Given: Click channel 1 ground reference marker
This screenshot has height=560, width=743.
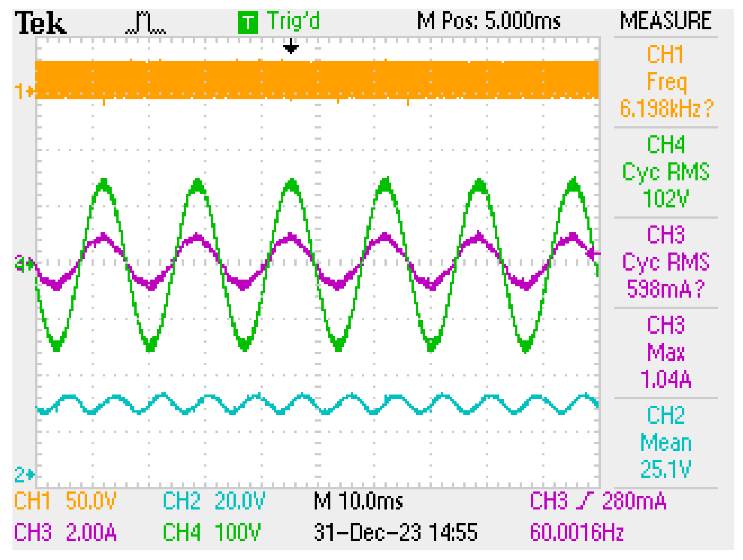Looking at the screenshot, I should 24,92.
